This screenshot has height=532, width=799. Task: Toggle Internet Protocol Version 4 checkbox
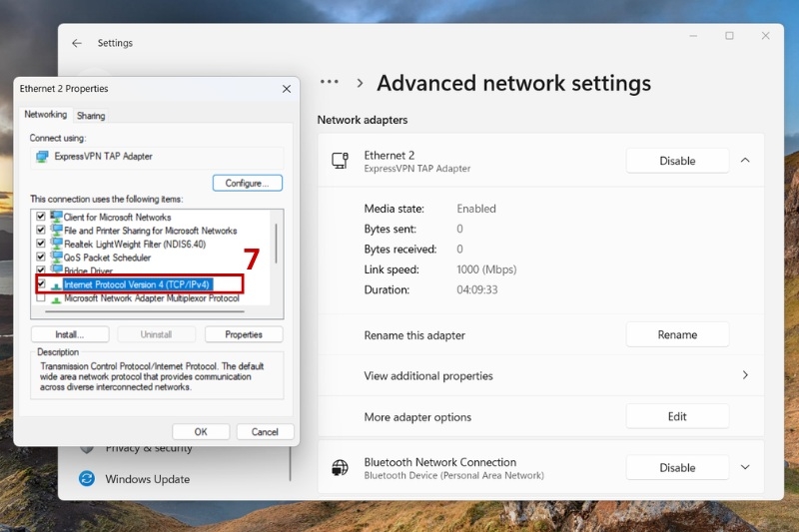tap(41, 283)
